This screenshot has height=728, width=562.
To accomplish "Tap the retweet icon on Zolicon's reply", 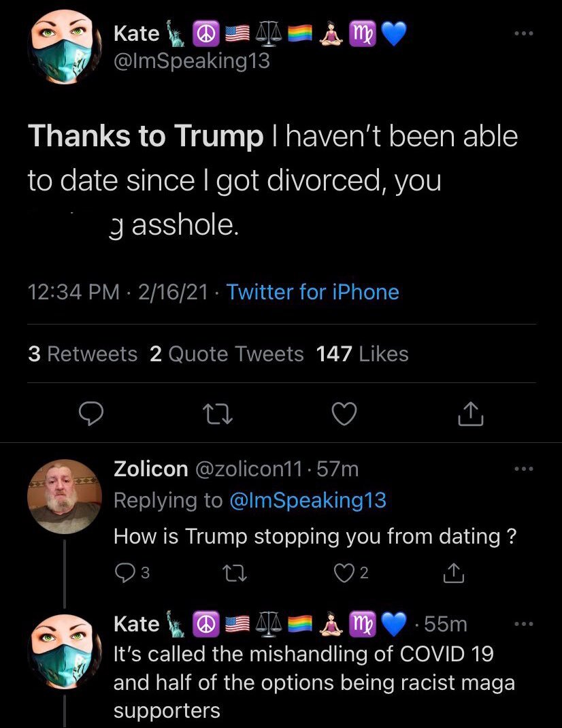I will (x=235, y=573).
